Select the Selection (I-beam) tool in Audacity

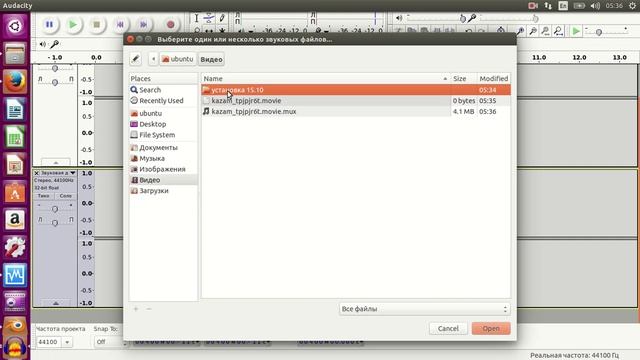pos(196,18)
